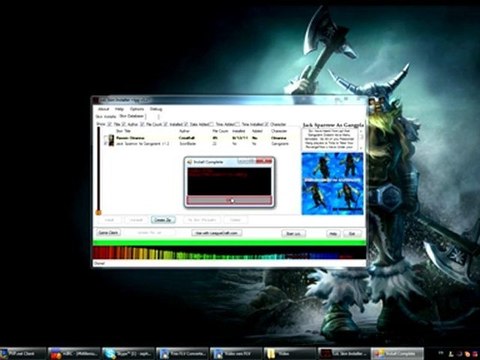Open the PVP.net Client taskbar button
Viewport: 480px width, 360px height.
pyautogui.click(x=23, y=353)
